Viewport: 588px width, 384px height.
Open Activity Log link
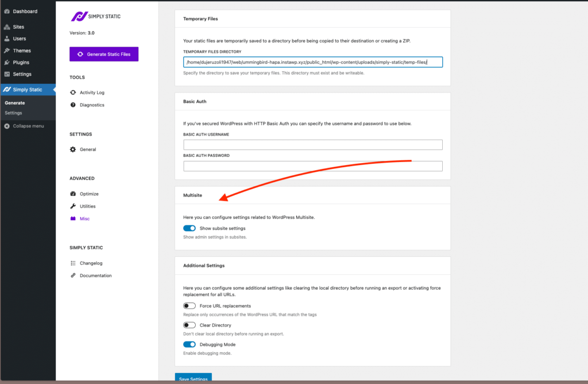pyautogui.click(x=92, y=93)
